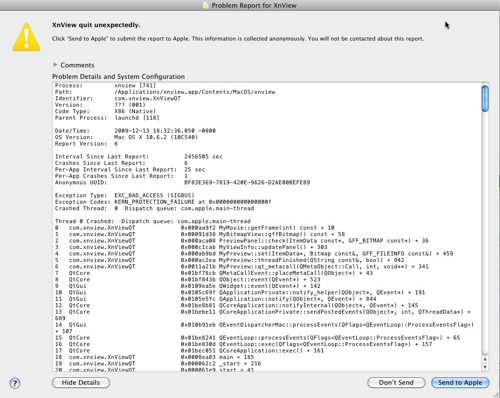
Task: Click stack frame QMetaCallEvent::placeMetaCall
Action: coord(214,273)
